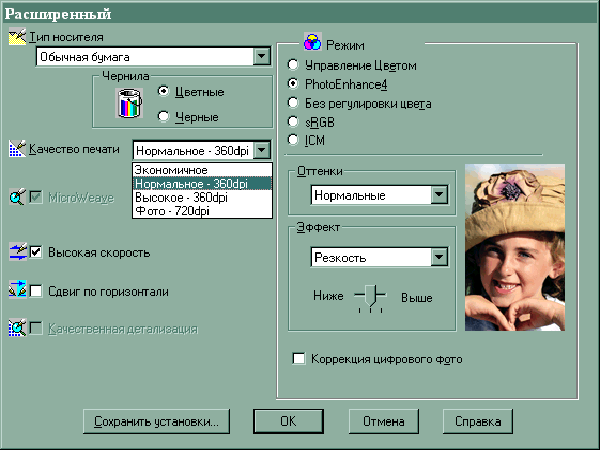Click the sharpness slider handle

(x=370, y=295)
